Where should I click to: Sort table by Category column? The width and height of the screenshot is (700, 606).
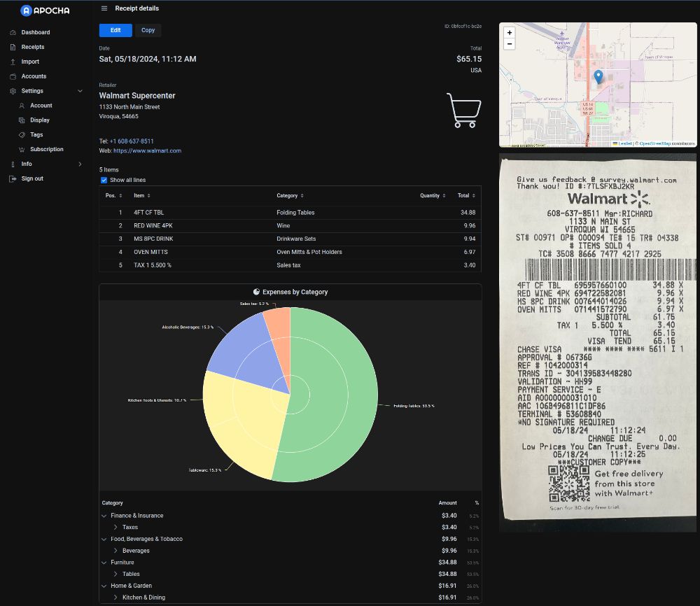pos(290,195)
